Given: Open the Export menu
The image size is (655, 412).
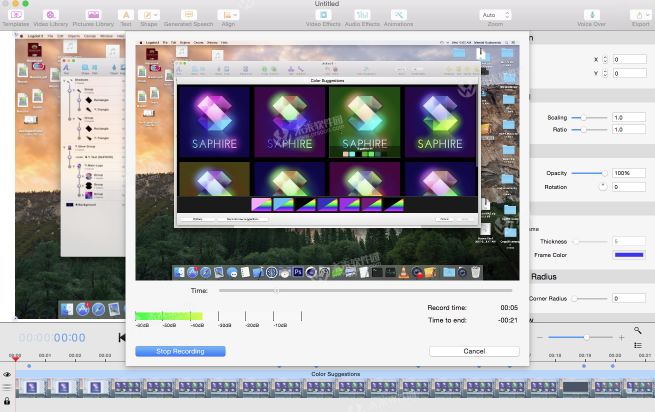Looking at the screenshot, I should [x=640, y=16].
